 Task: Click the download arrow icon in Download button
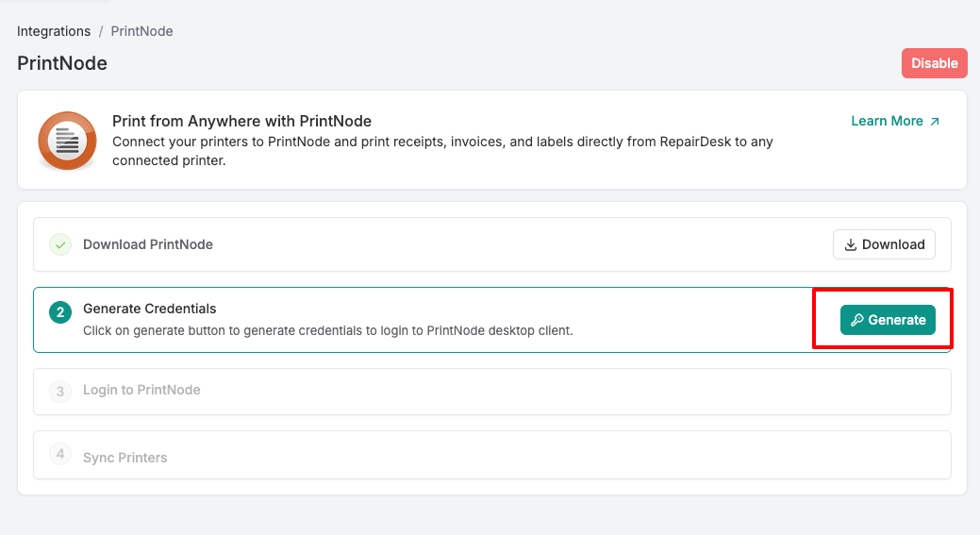(x=851, y=244)
